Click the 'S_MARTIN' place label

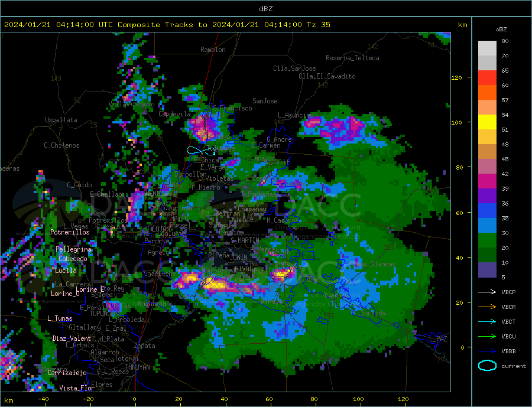pyautogui.click(x=245, y=240)
